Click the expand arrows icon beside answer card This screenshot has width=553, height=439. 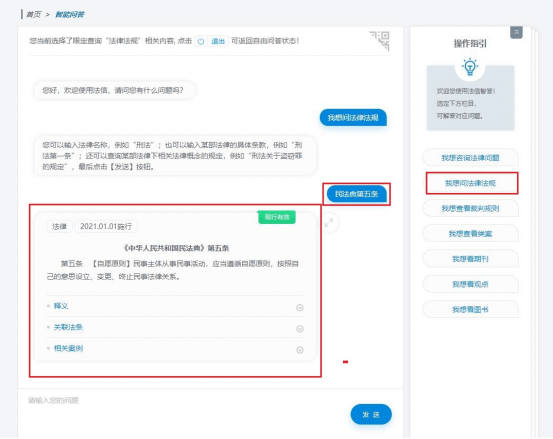coord(329,222)
